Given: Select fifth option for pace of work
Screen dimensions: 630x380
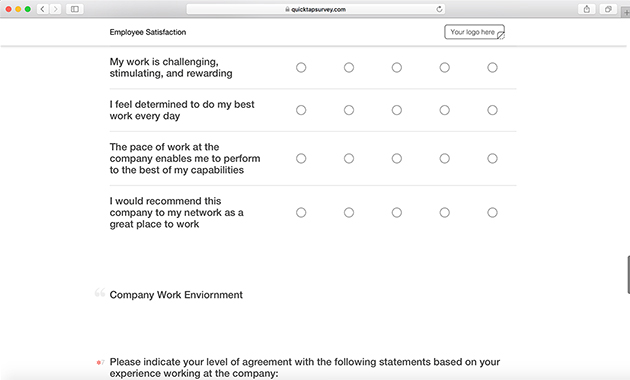Looking at the screenshot, I should coord(492,158).
